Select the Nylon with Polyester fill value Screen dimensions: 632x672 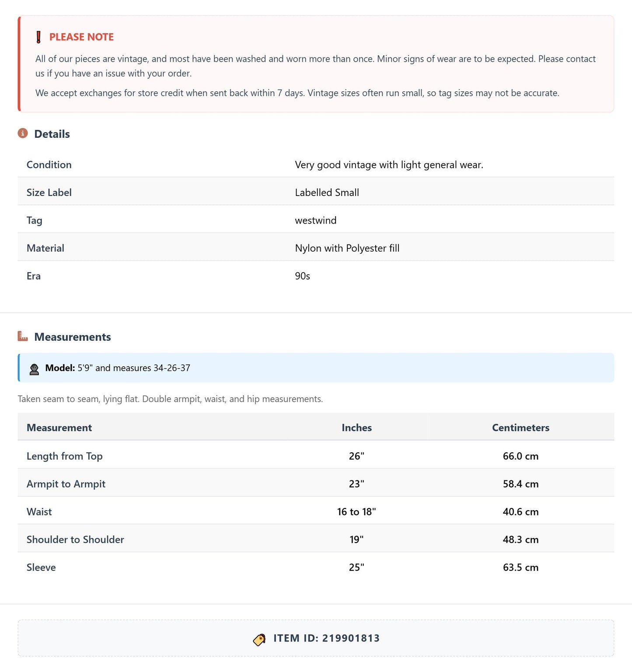[x=347, y=248]
